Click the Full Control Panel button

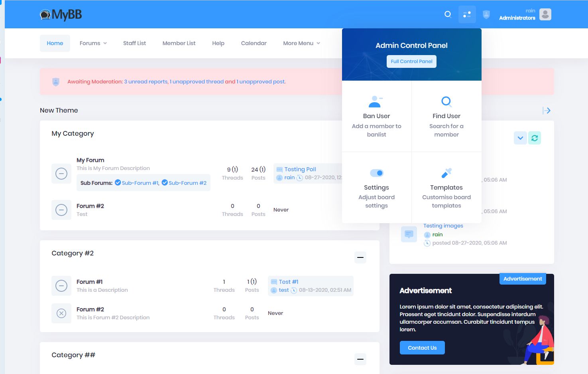411,61
